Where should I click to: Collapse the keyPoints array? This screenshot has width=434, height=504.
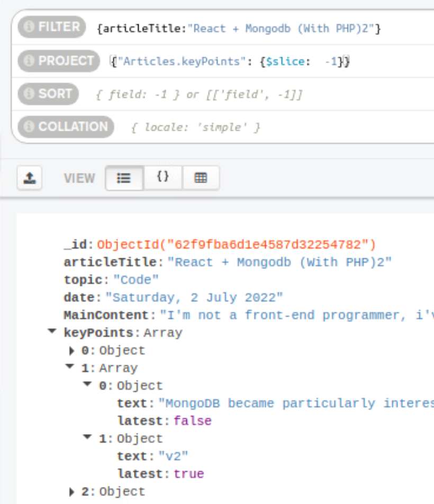pos(52,332)
